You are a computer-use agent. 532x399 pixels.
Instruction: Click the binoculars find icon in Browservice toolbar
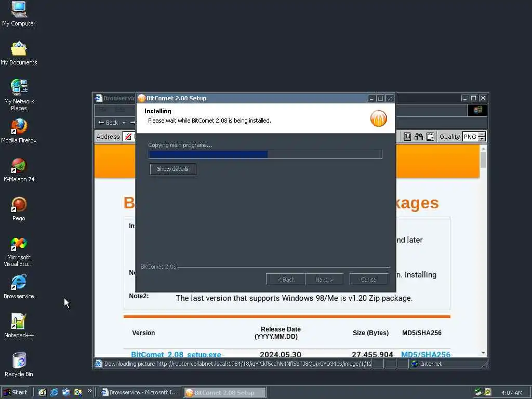(x=419, y=137)
